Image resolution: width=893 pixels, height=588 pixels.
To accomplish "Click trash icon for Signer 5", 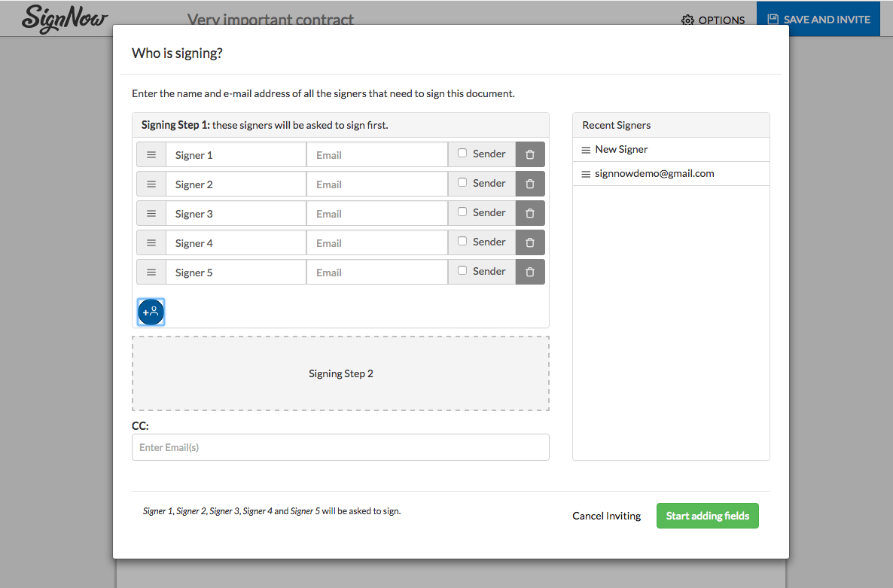I will pos(530,272).
